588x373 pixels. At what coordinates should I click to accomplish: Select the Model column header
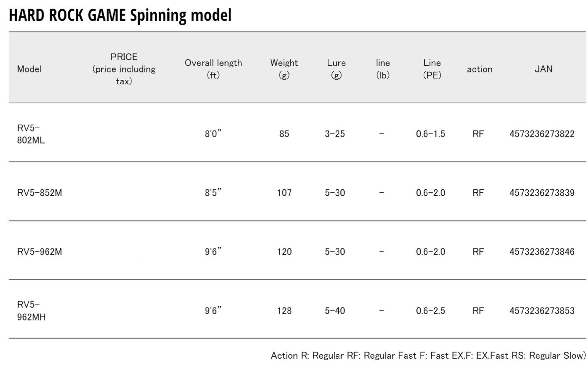29,69
